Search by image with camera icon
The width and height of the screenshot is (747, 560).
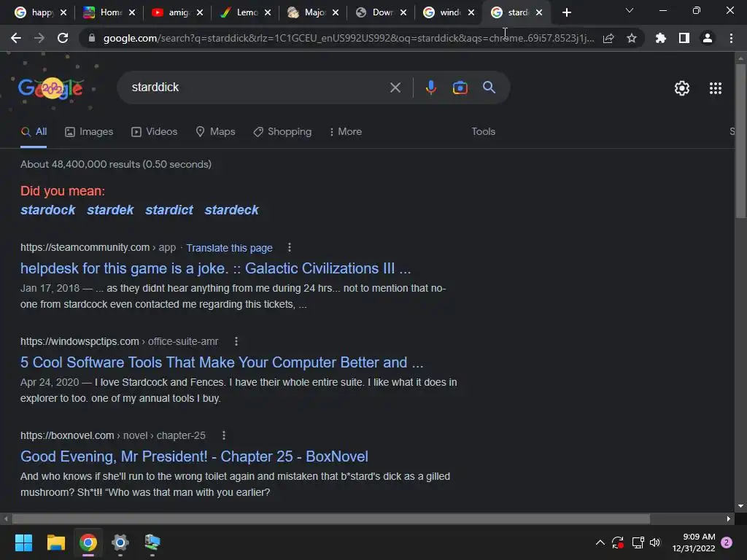(x=460, y=87)
